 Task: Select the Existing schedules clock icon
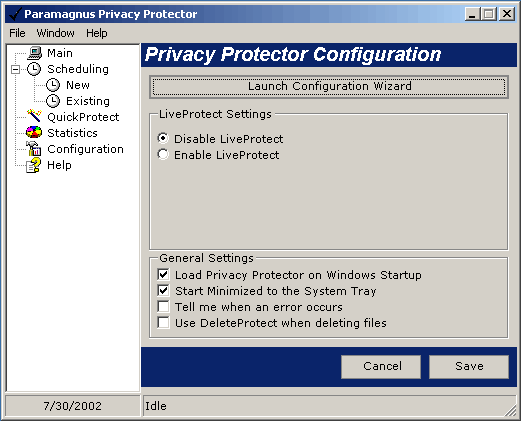tap(53, 101)
